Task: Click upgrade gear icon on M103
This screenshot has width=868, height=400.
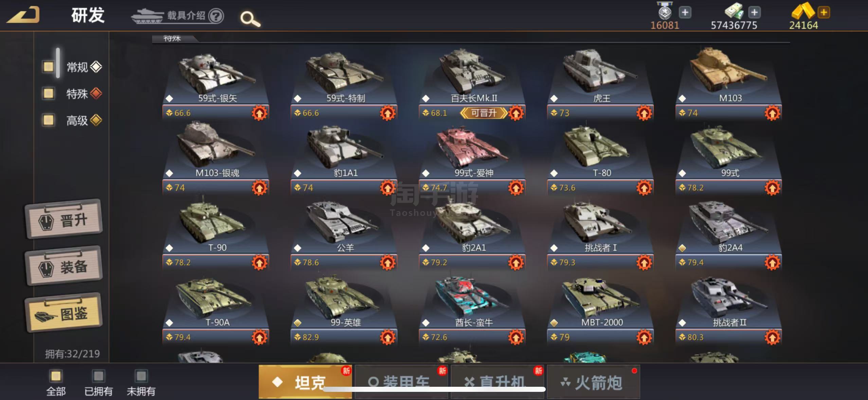Action: [x=772, y=113]
